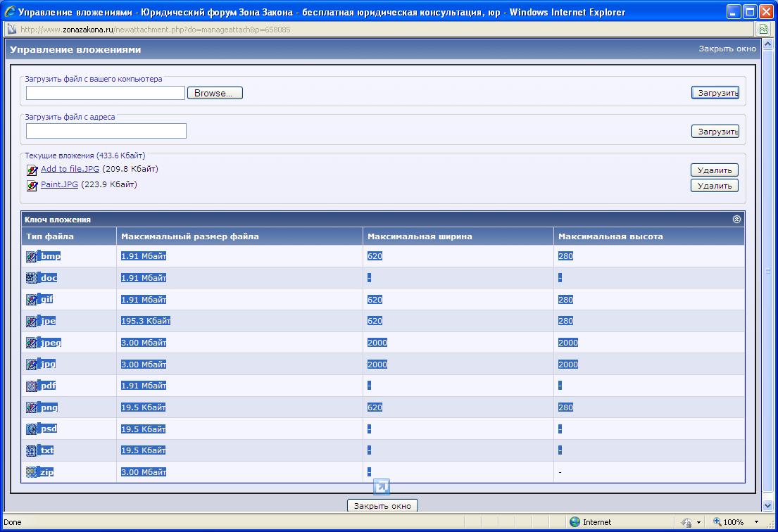The image size is (778, 532).
Task: Click the jpe file type icon
Action: pyautogui.click(x=32, y=322)
